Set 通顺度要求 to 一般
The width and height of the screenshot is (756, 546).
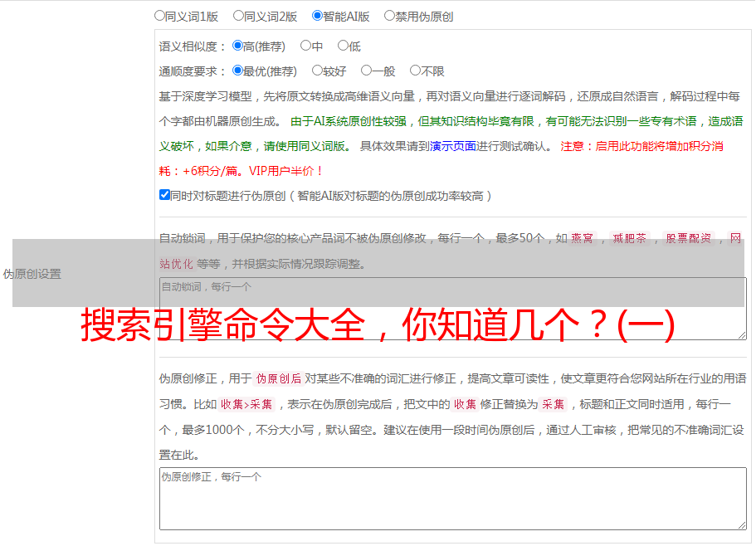(x=367, y=71)
